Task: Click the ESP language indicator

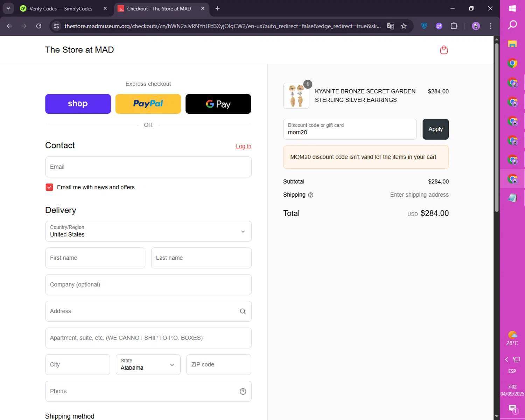Action: point(512,371)
